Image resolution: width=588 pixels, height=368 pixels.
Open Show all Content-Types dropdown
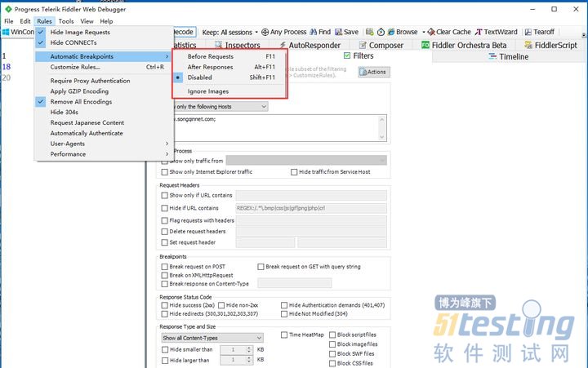[x=212, y=338]
